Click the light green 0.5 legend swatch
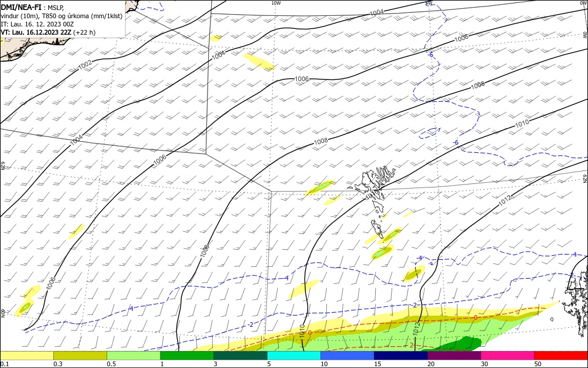 [133, 356]
